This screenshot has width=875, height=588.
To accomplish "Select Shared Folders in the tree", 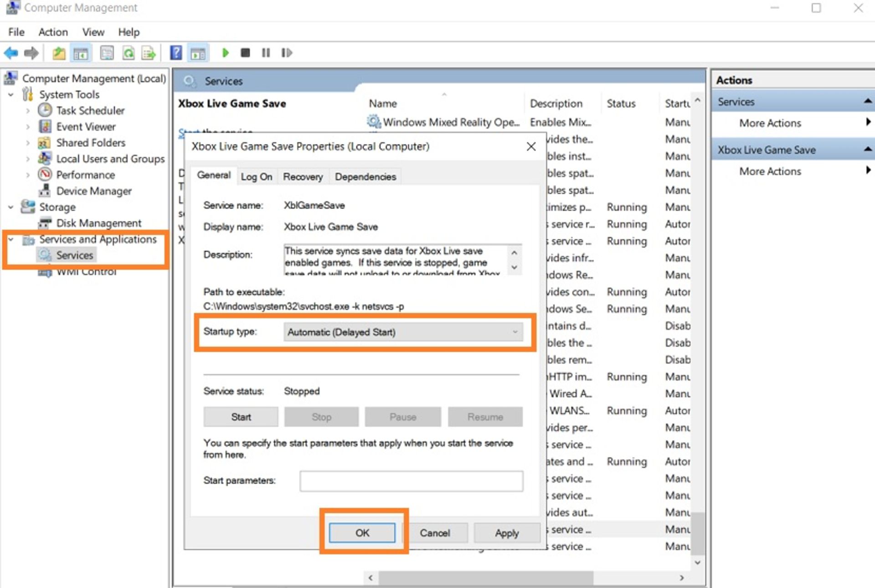I will click(91, 143).
